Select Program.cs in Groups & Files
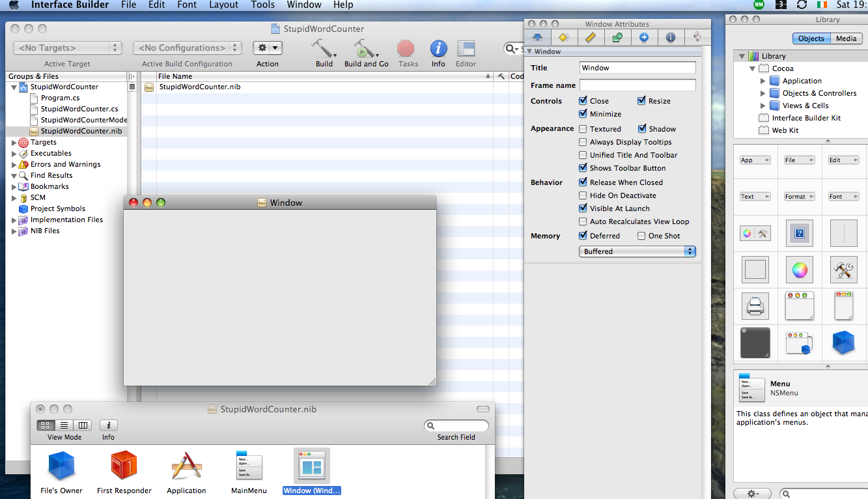 pyautogui.click(x=60, y=98)
